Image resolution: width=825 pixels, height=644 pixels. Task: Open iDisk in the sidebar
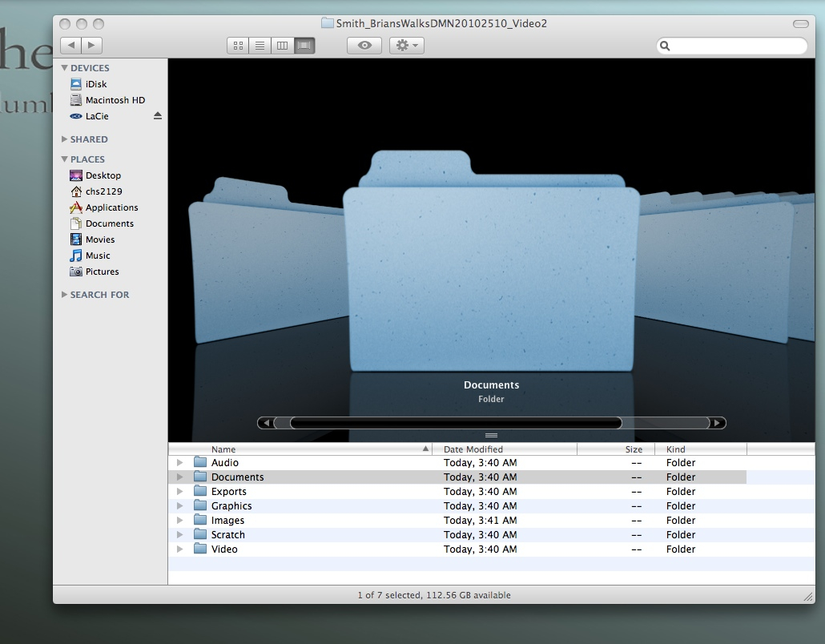[x=95, y=84]
